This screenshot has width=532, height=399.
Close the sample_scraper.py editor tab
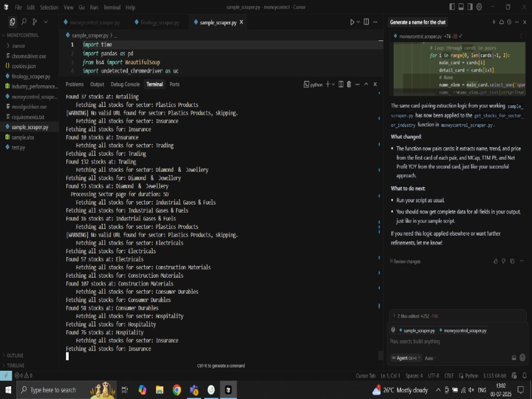[x=241, y=22]
